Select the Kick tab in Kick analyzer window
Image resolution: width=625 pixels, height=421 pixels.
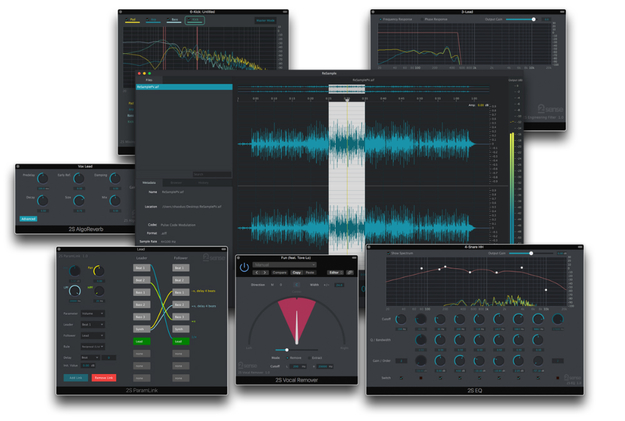[x=195, y=20]
